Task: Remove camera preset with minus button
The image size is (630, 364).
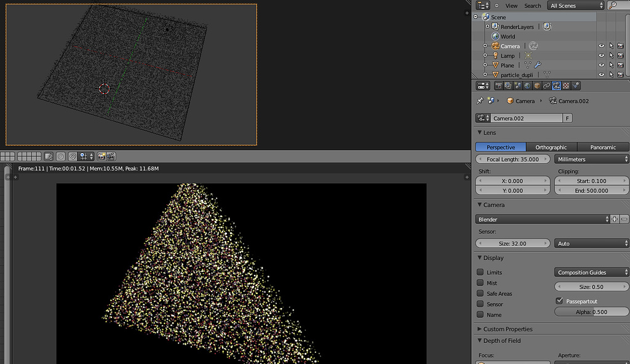Action: pos(624,219)
